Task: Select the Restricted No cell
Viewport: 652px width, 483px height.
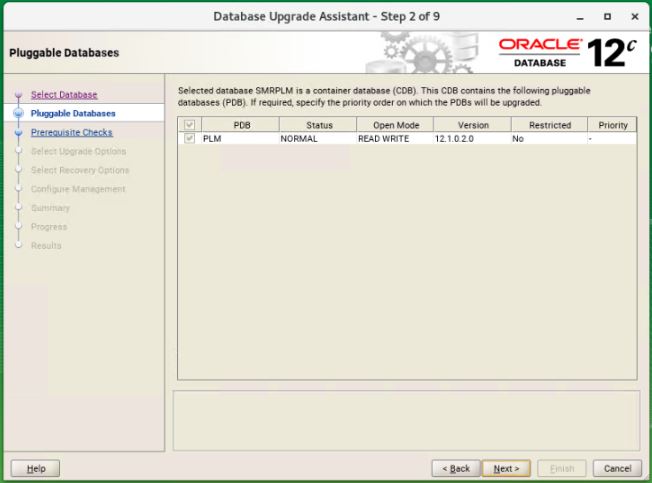Action: pyautogui.click(x=549, y=138)
